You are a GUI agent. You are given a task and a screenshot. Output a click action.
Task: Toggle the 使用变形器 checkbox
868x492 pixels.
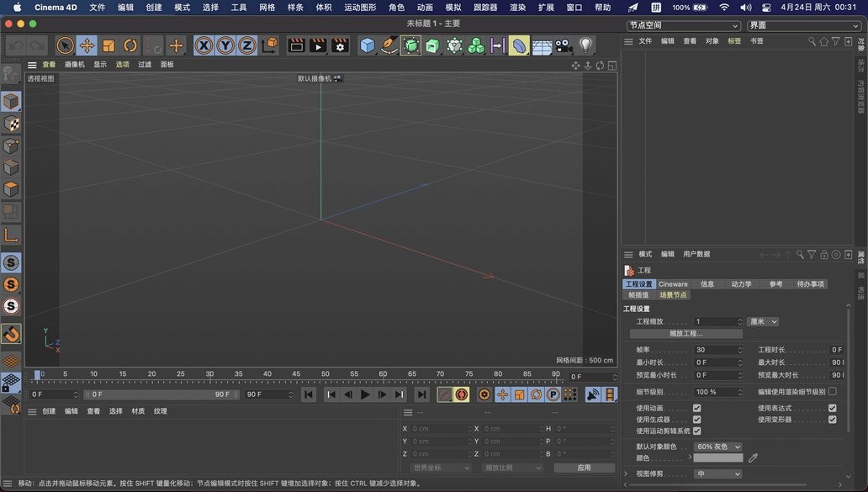coord(833,419)
